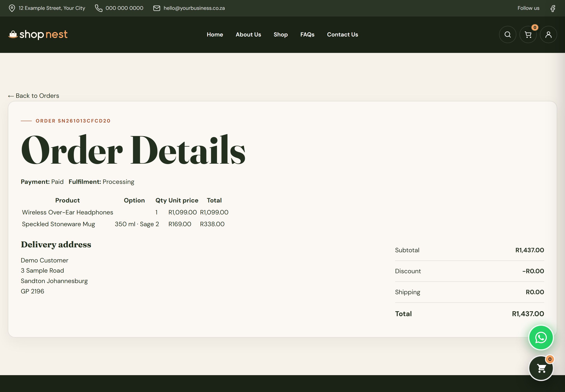
Task: Click the Payment: Paid status
Action: click(x=42, y=182)
